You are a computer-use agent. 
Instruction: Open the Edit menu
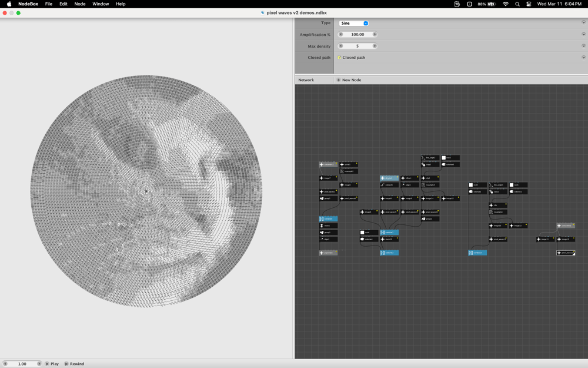64,4
